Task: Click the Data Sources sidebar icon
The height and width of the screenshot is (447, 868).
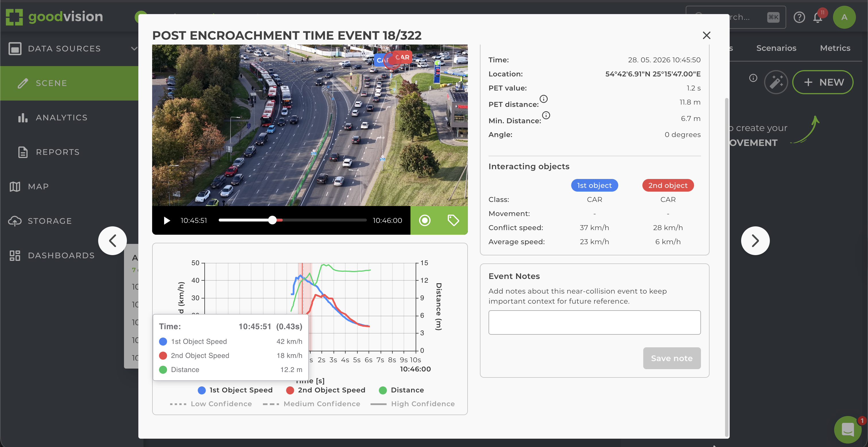Action: pos(15,49)
